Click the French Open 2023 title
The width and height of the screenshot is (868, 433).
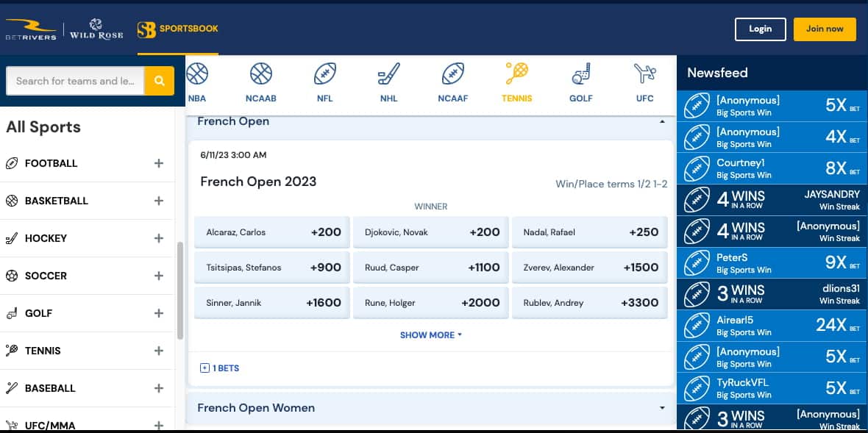pos(258,182)
